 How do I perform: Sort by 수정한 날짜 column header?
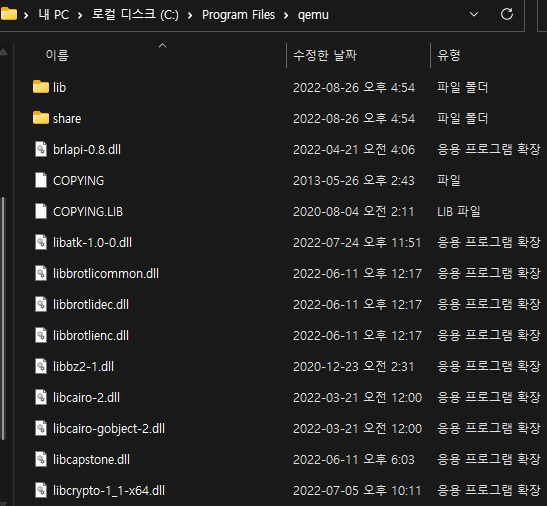(325, 55)
